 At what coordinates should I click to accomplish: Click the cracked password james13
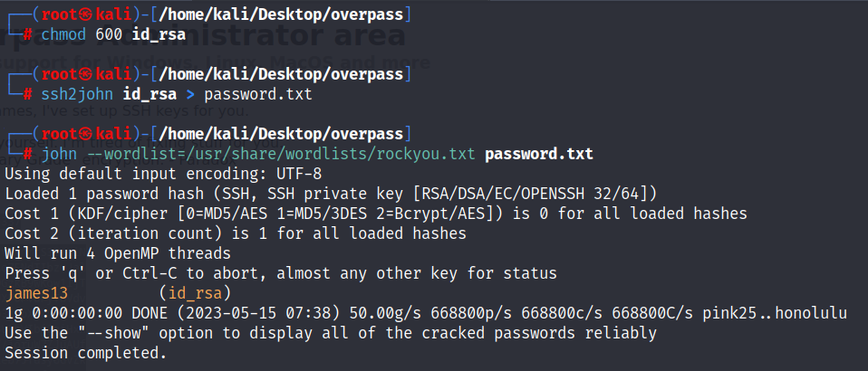tap(36, 293)
